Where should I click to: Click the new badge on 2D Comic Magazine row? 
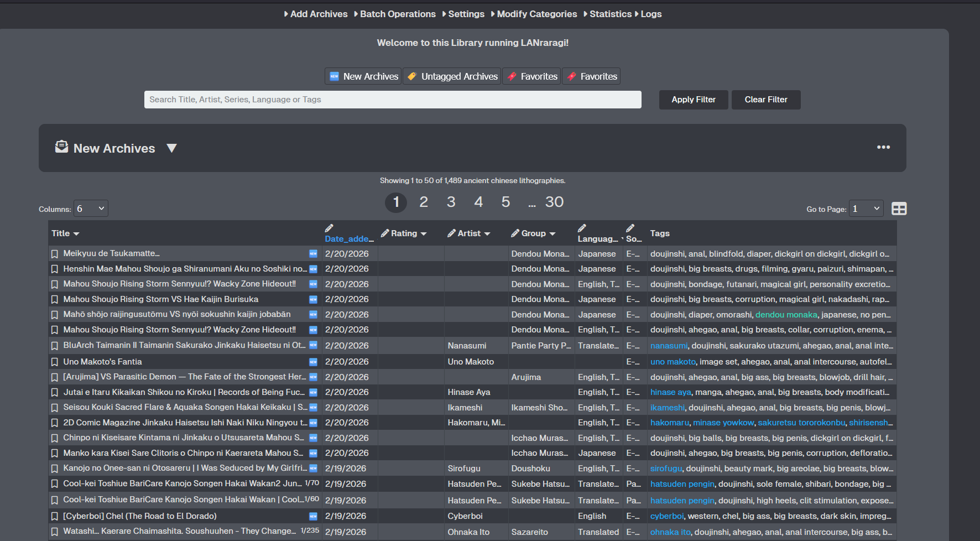tap(313, 423)
